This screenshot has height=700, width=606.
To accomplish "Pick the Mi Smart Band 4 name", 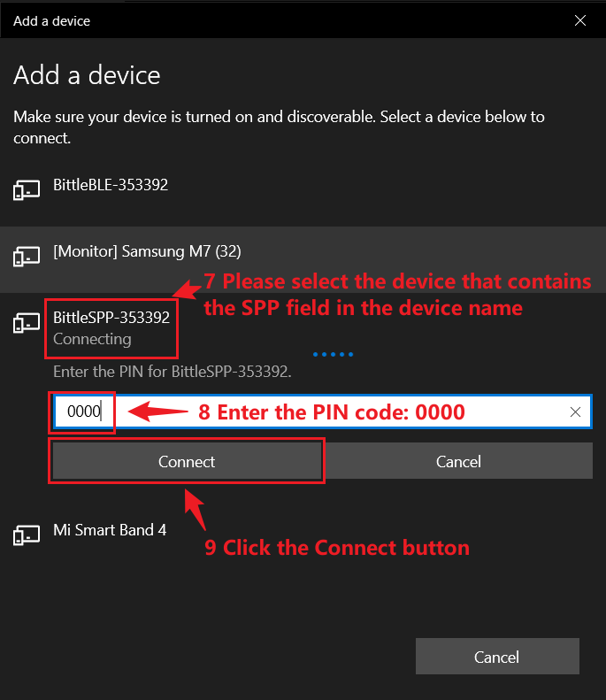I will click(110, 530).
